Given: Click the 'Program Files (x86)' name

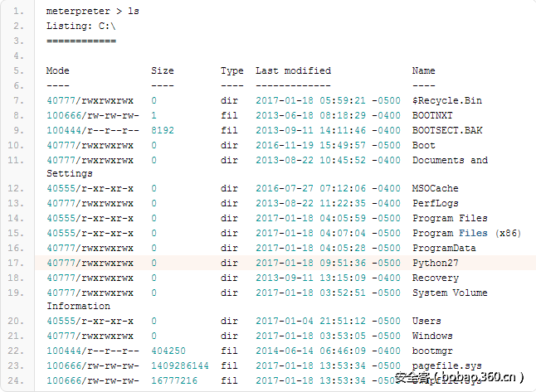Looking at the screenshot, I should point(466,233).
